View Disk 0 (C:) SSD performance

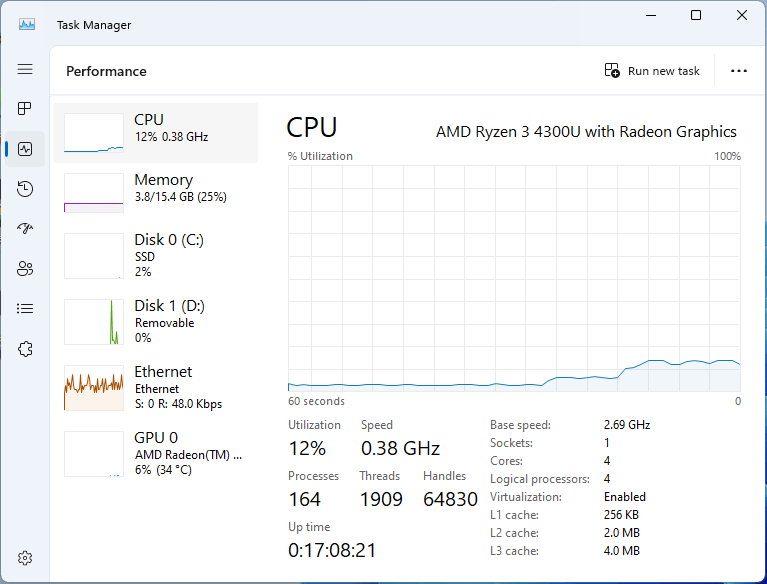pyautogui.click(x=155, y=255)
